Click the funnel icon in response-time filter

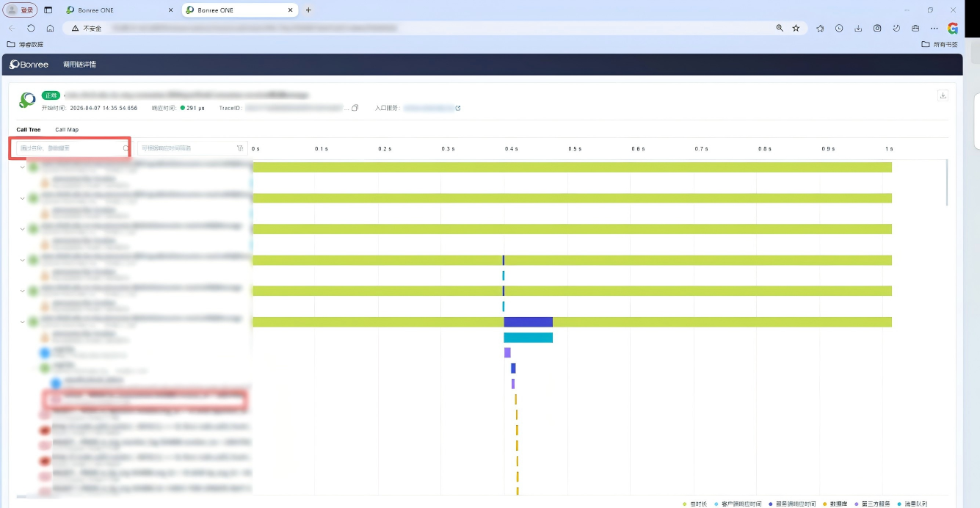(x=240, y=148)
